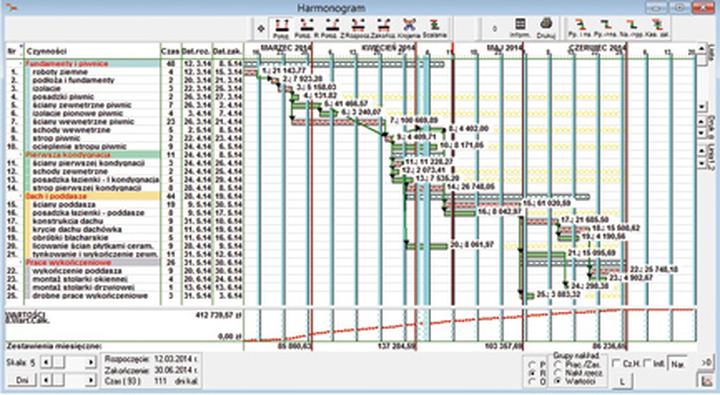Click the move cross icon in the toolbar

click(x=261, y=28)
